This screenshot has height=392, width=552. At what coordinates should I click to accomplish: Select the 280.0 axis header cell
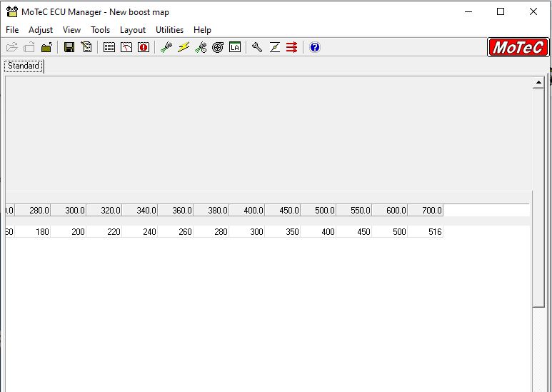pyautogui.click(x=33, y=211)
